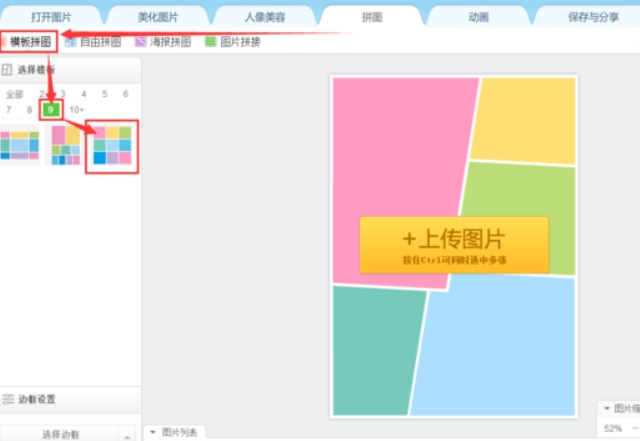Open the 动画 tab

pyautogui.click(x=479, y=17)
